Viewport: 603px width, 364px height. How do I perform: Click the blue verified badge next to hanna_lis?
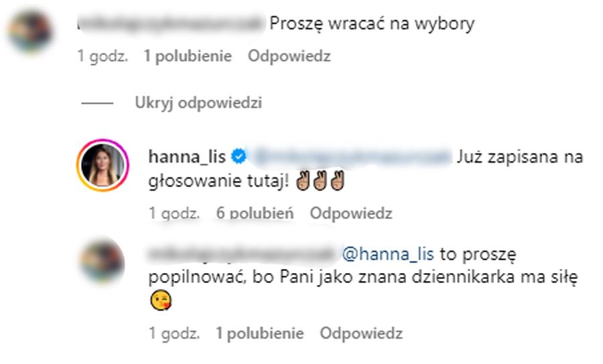tap(239, 157)
